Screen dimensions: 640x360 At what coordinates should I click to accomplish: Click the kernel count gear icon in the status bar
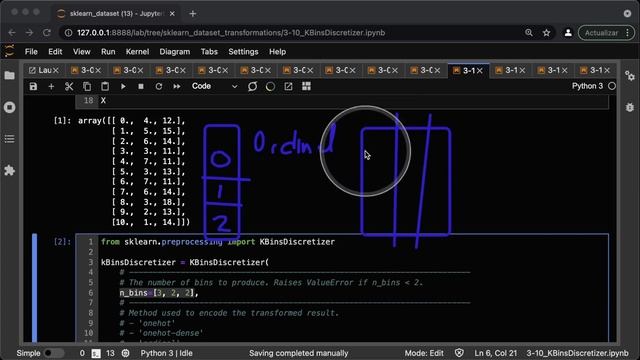click(125, 353)
